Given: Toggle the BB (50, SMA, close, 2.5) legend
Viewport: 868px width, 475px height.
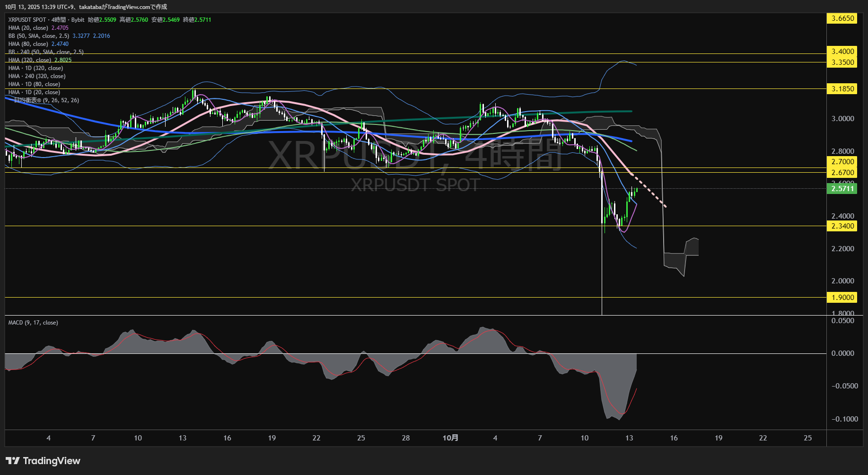Looking at the screenshot, I should pos(39,36).
